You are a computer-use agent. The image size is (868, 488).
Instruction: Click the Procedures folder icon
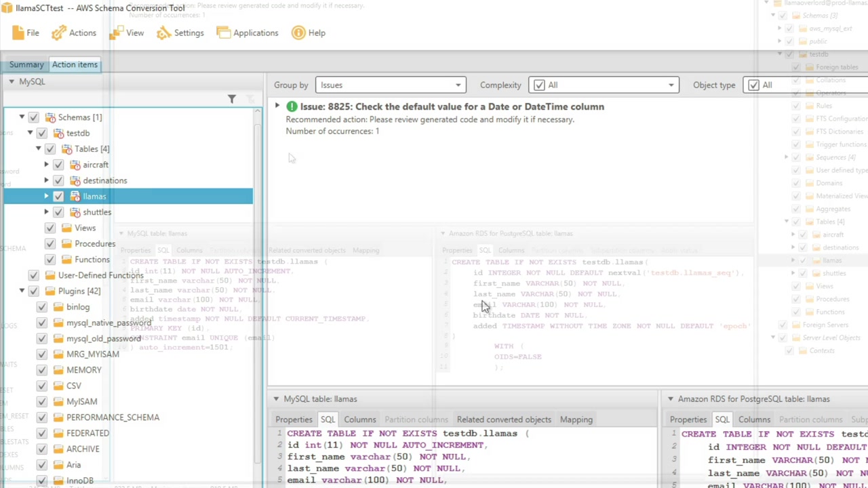pyautogui.click(x=66, y=244)
